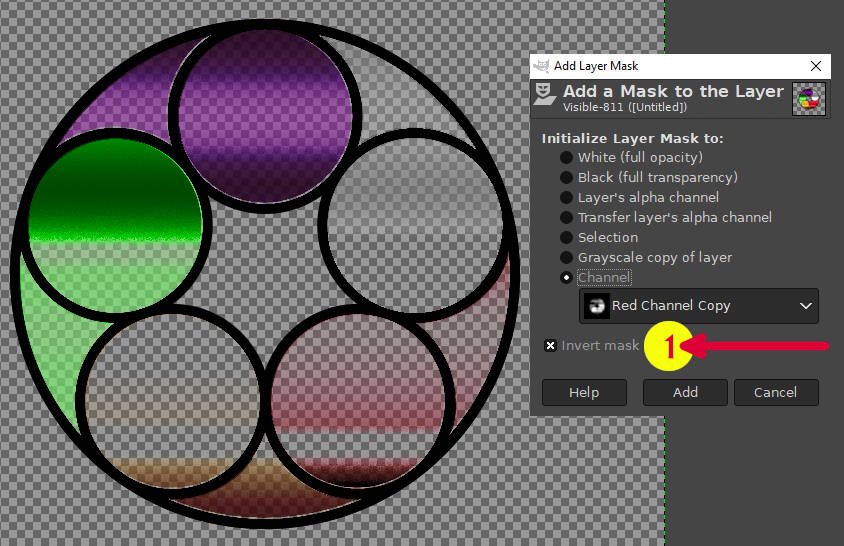
Task: Click the purple circle on the canvas
Action: (x=265, y=115)
